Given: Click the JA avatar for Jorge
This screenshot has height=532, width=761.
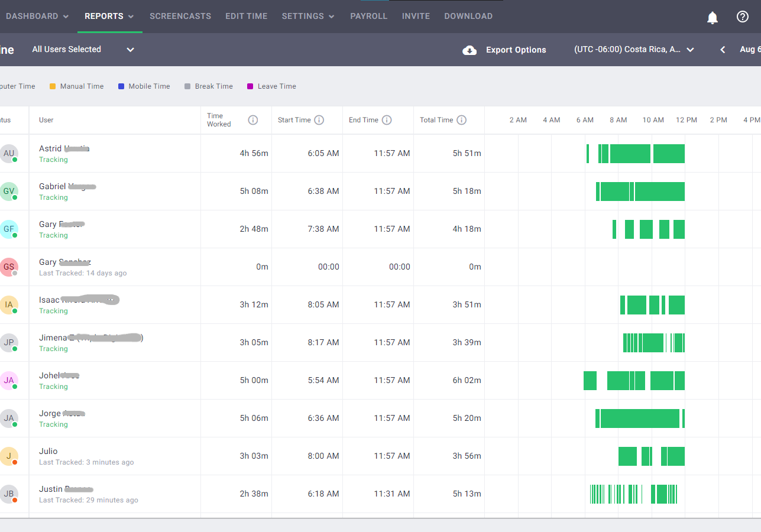Looking at the screenshot, I should pos(9,419).
